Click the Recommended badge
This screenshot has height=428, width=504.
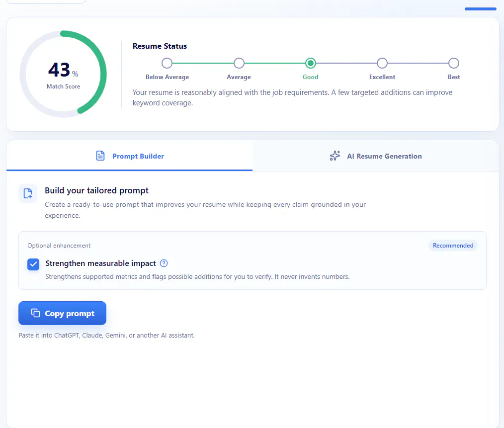point(453,246)
